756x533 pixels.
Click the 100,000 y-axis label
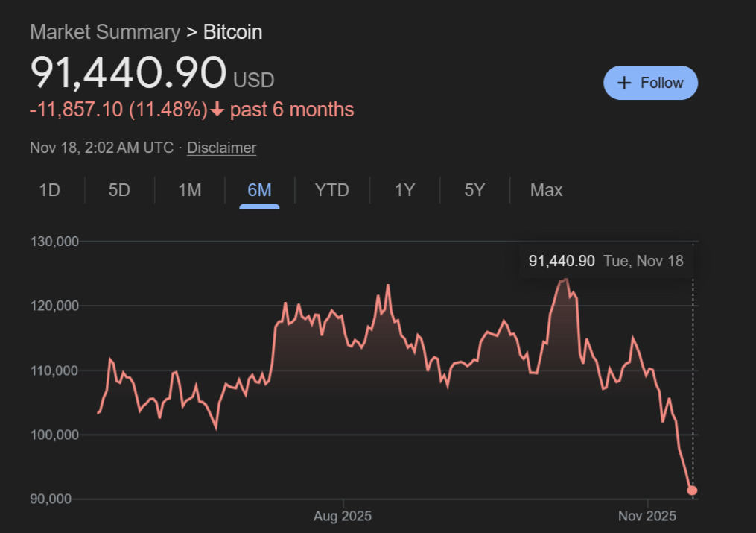54,435
